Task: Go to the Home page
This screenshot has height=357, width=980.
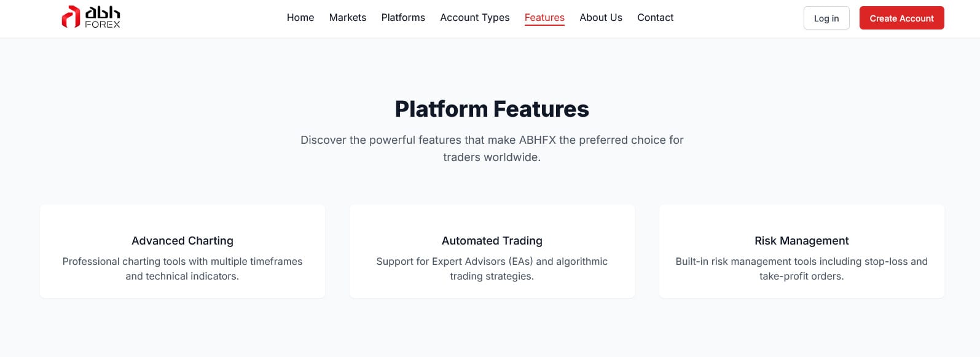Action: 300,18
